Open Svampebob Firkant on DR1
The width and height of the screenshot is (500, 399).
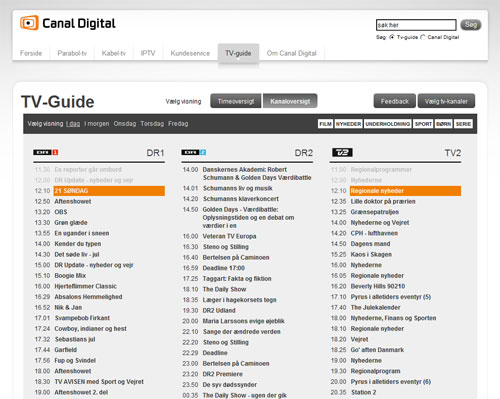[82, 318]
